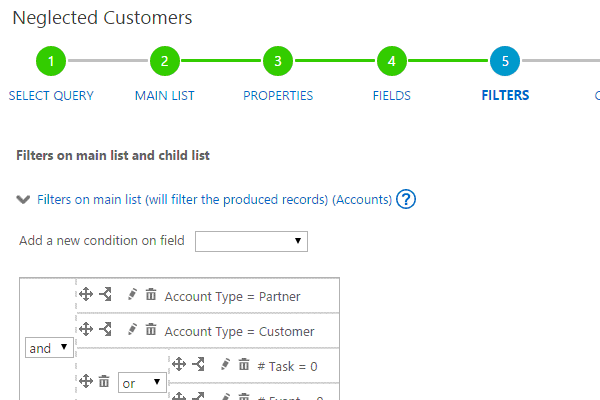Collapse the main list filters chevron
This screenshot has height=400, width=600.
point(23,199)
